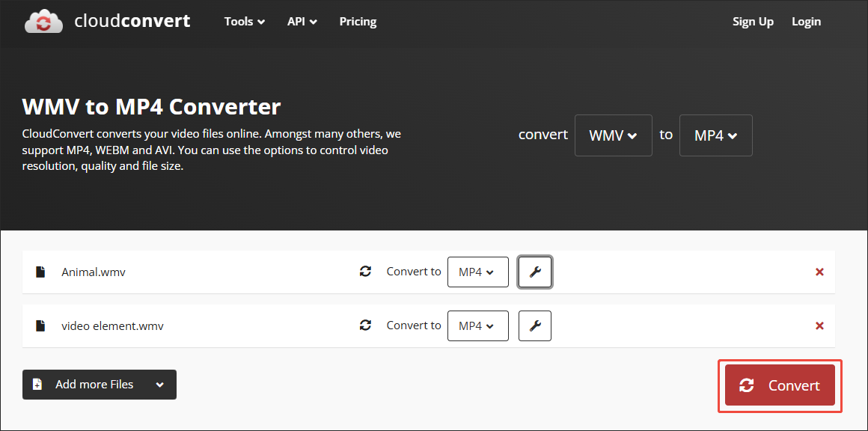Start conversion with the Convert button
The height and width of the screenshot is (431, 868).
click(x=780, y=385)
